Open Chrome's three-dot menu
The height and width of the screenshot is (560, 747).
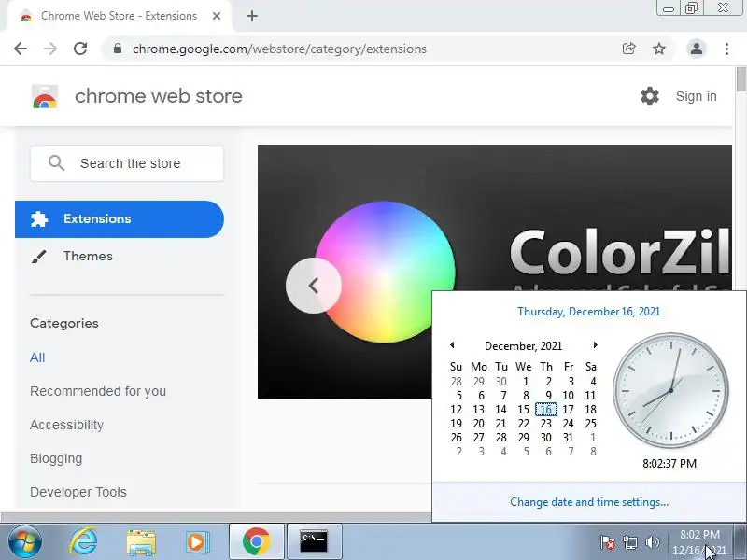(x=726, y=49)
